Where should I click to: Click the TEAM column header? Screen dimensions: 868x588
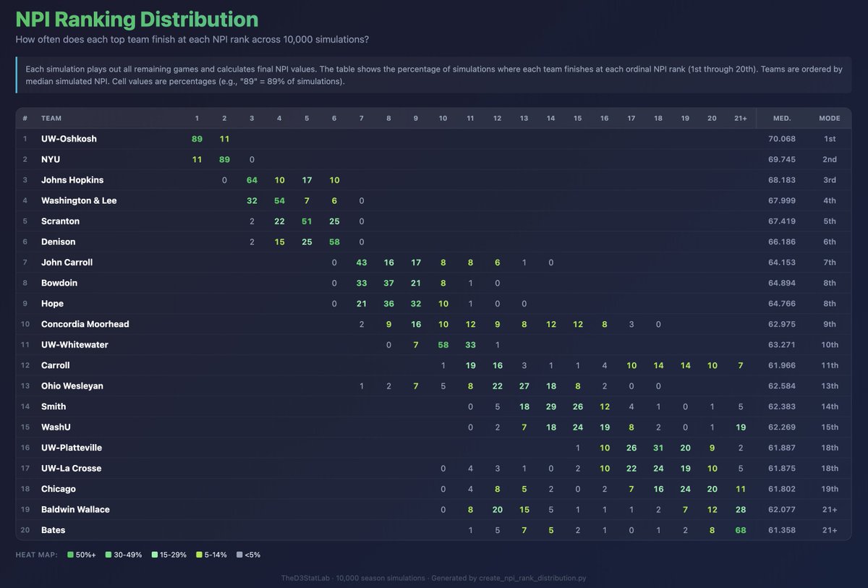click(x=51, y=118)
